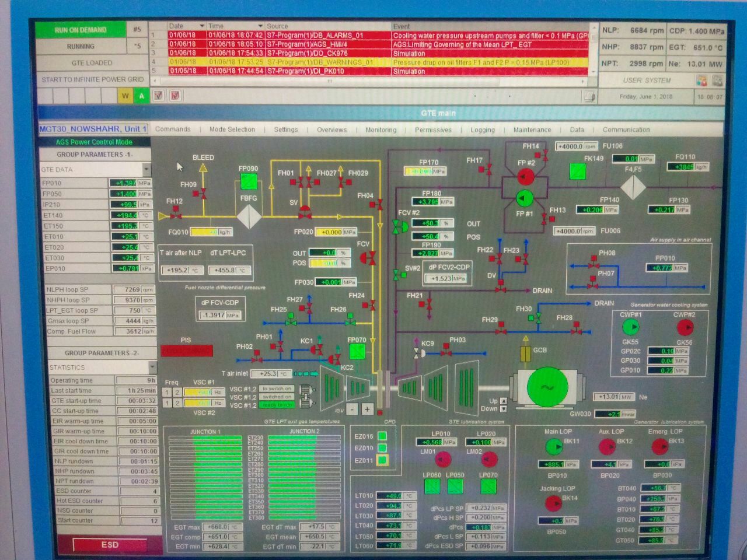Toggle the EZ016 green indicator box

coord(382,436)
